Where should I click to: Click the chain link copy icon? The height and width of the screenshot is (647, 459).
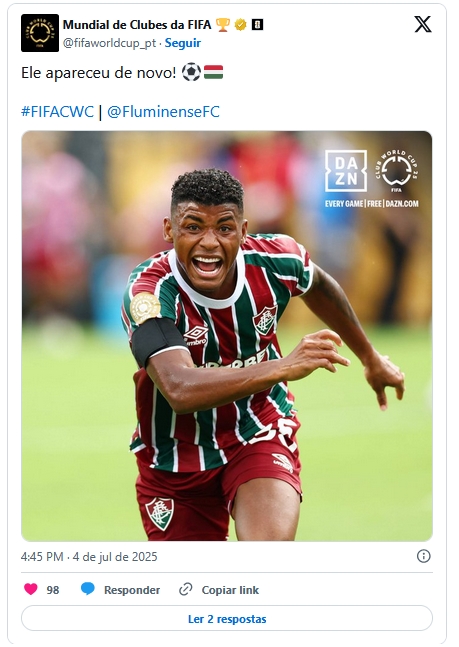(186, 589)
